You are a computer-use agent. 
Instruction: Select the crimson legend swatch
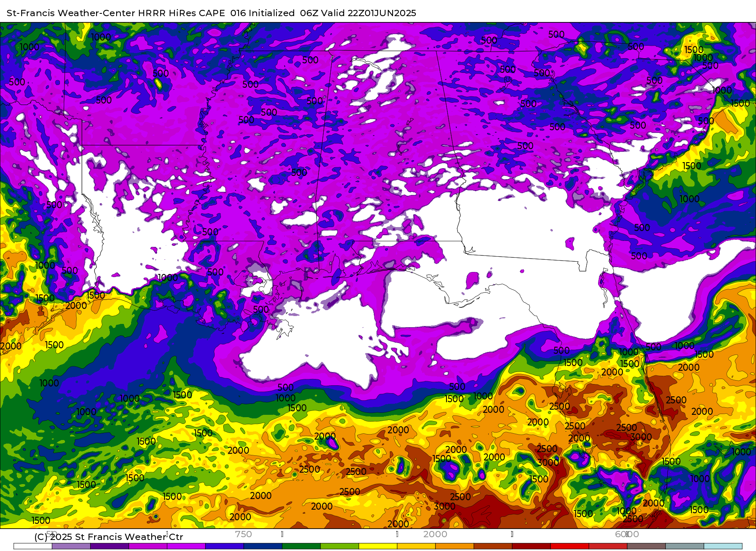click(x=608, y=546)
